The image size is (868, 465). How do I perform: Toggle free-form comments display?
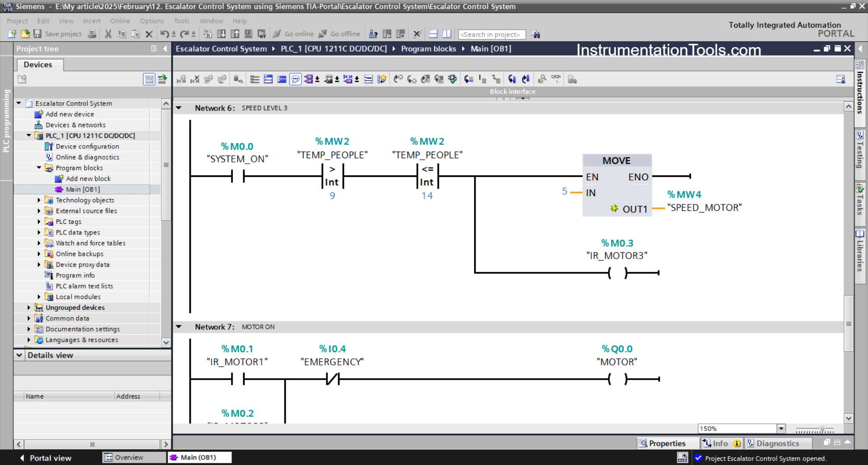pos(295,79)
